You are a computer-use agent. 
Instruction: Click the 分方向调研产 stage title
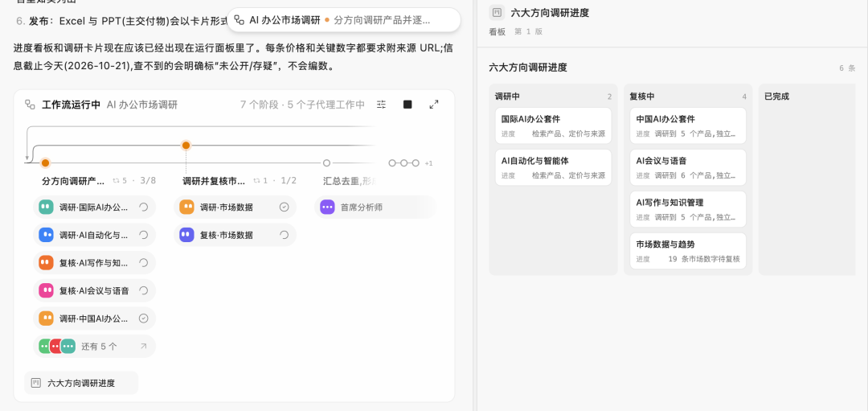pyautogui.click(x=73, y=181)
